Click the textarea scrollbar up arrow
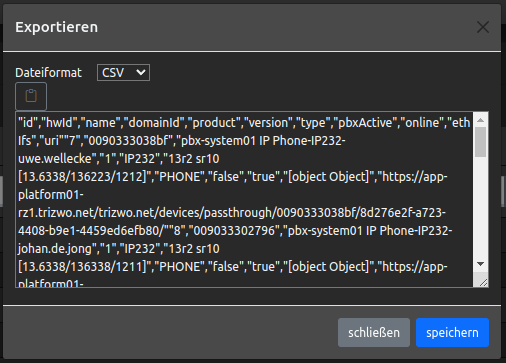The image size is (506, 363). [x=480, y=120]
